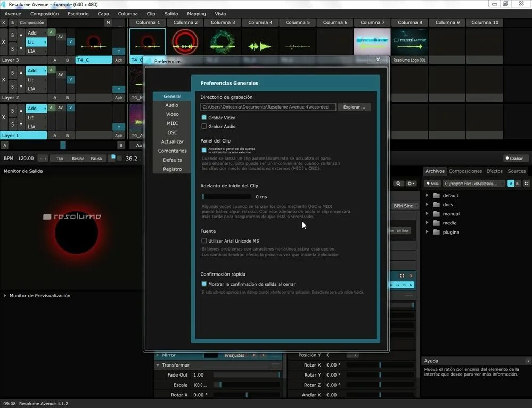This screenshot has height=408, width=532.
Task: Open the Salida menu
Action: pyautogui.click(x=171, y=14)
